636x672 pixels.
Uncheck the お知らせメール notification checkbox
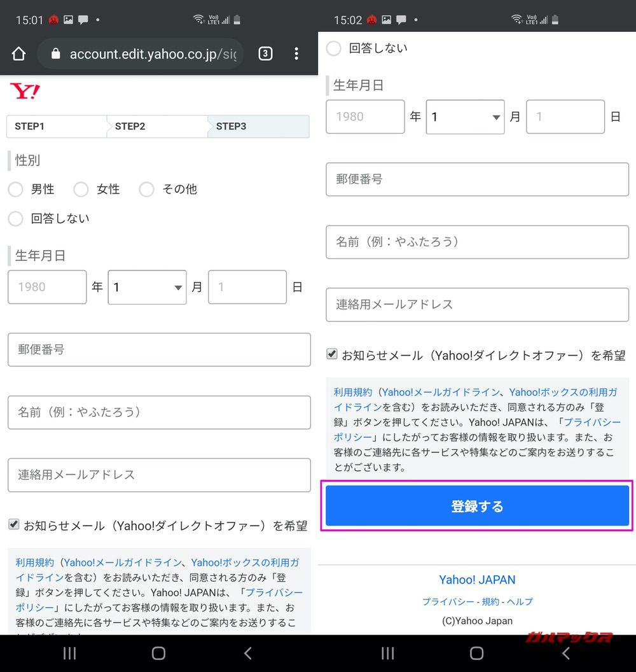(x=13, y=524)
